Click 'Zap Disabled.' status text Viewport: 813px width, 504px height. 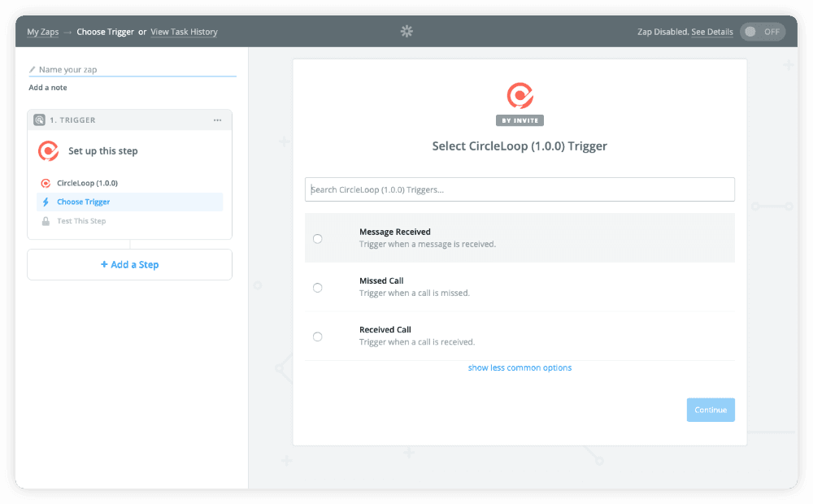[x=663, y=32]
